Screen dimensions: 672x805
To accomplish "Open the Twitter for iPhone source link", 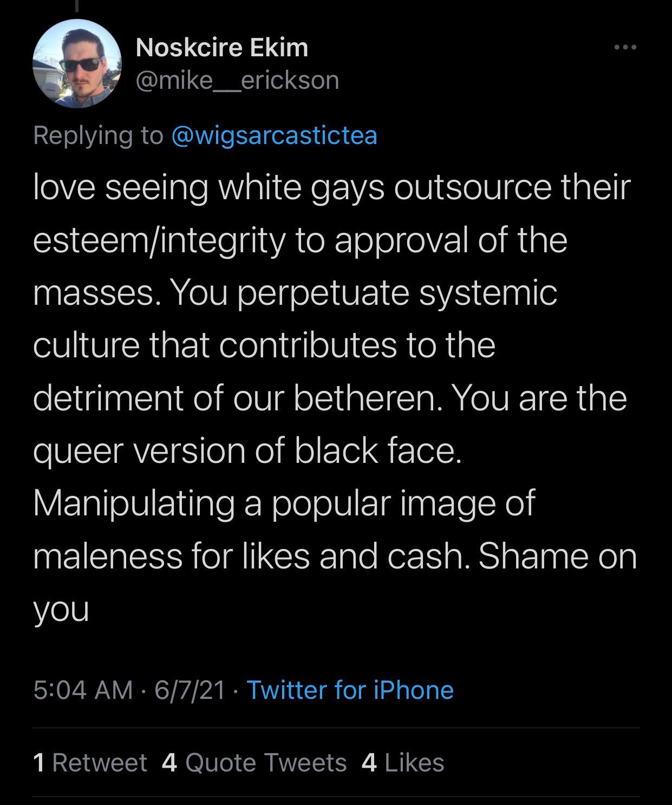I will pos(350,690).
